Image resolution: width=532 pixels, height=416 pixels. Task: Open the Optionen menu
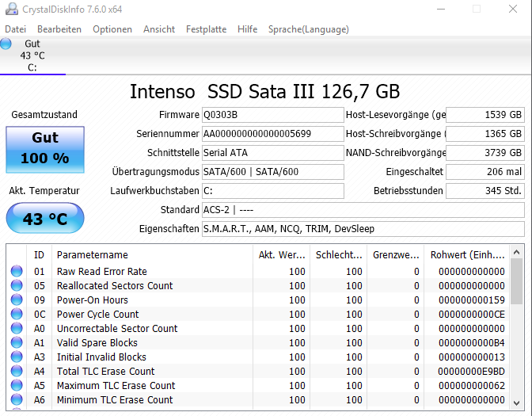[112, 29]
